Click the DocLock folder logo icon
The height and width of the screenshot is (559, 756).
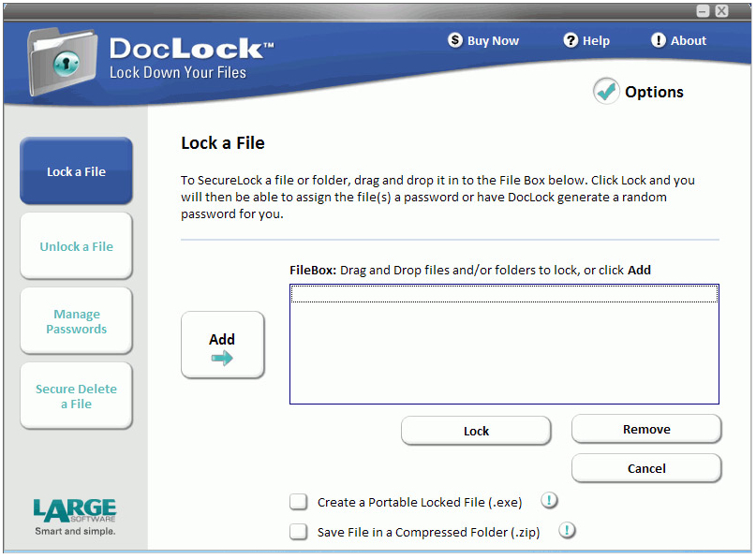click(62, 62)
